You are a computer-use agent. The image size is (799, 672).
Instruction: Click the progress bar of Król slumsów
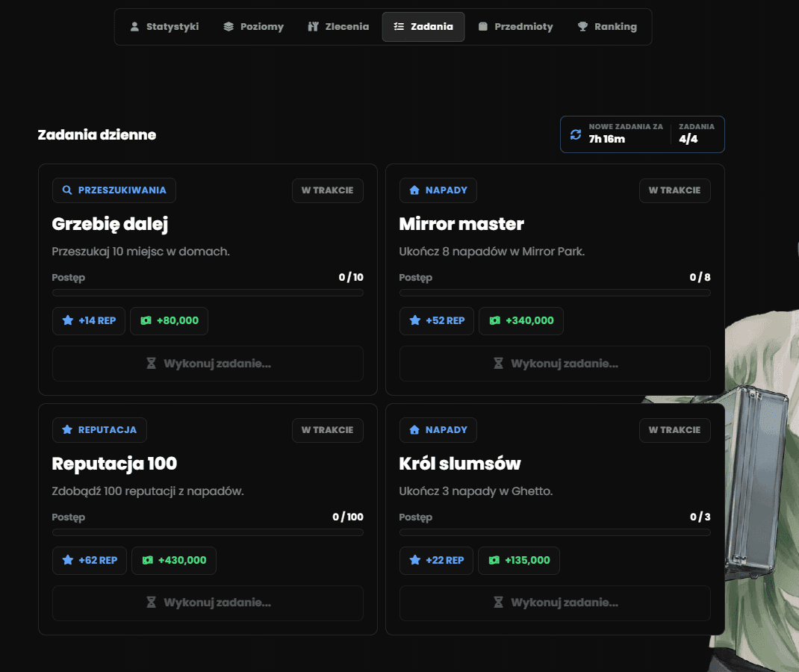(x=555, y=532)
